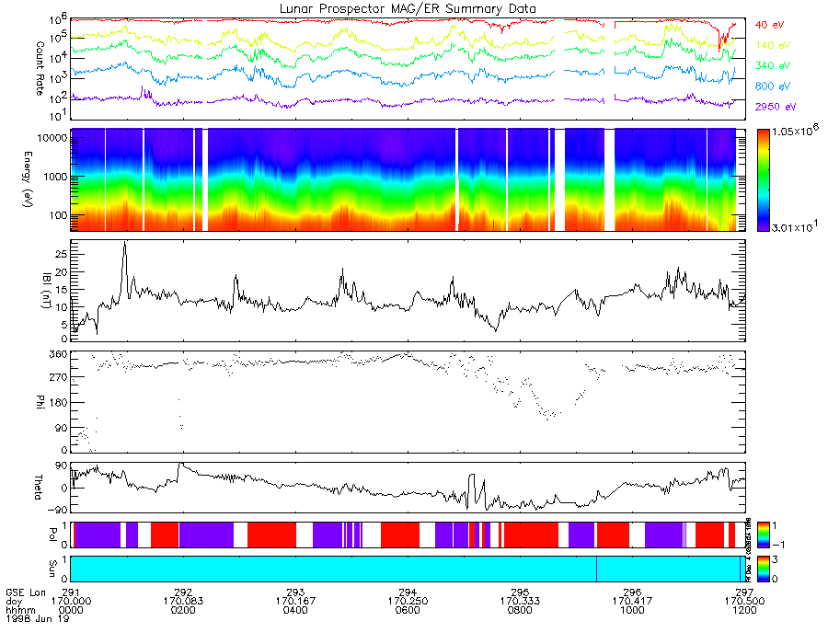The image size is (828, 644).
Task: Click the '292' GSE longitude tick
Action: (x=183, y=592)
